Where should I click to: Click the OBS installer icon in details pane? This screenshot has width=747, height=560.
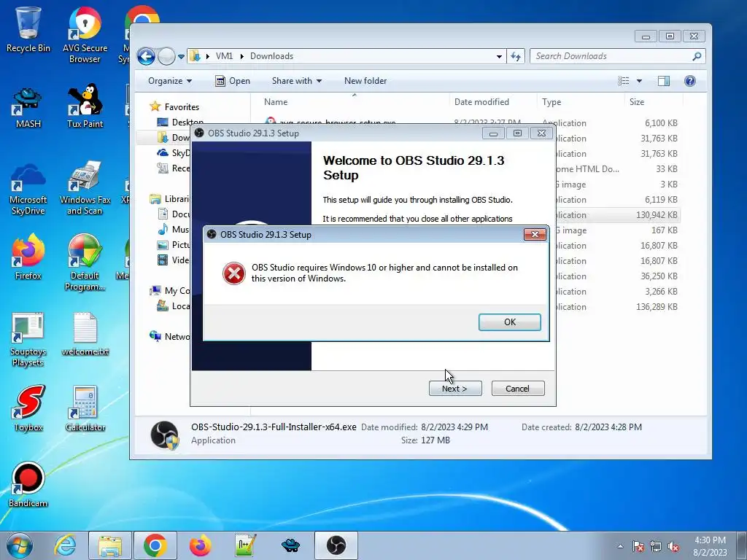pos(165,435)
